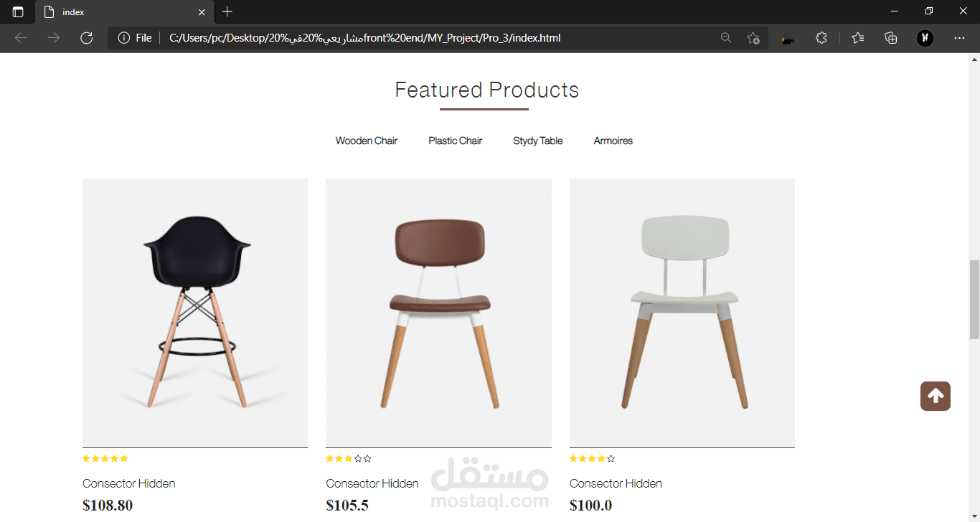Open the browser extensions puzzle icon
This screenshot has height=522, width=980.
point(821,38)
